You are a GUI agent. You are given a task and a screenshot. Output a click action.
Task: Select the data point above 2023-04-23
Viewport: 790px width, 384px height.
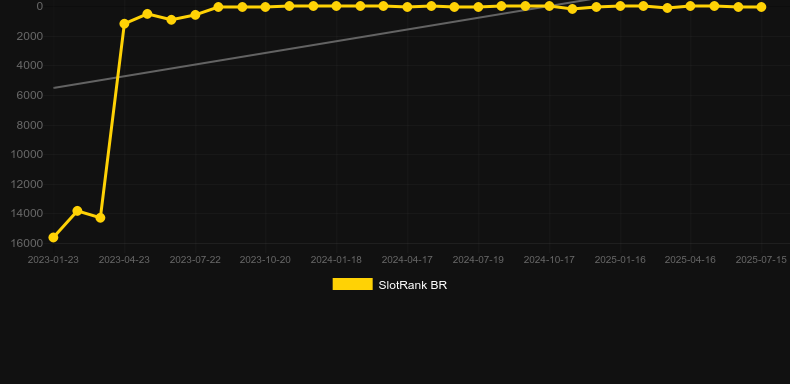[124, 24]
